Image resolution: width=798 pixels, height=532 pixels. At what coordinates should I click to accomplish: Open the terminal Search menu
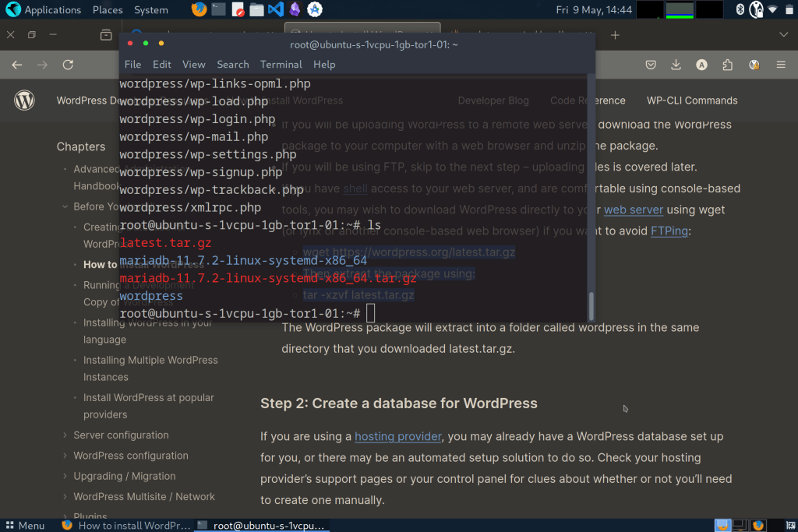click(232, 65)
